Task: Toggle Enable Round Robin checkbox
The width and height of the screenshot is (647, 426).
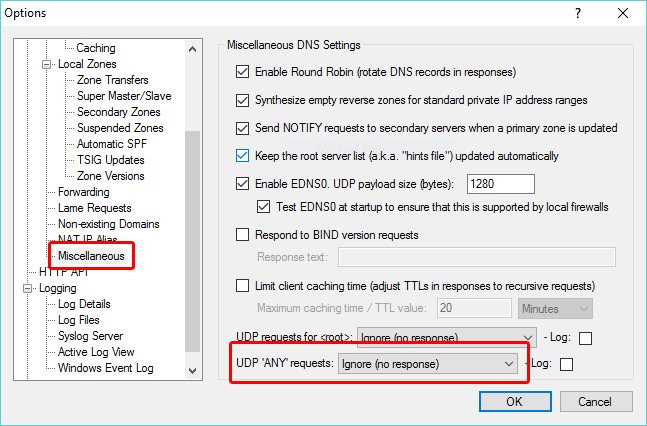Action: coord(241,72)
